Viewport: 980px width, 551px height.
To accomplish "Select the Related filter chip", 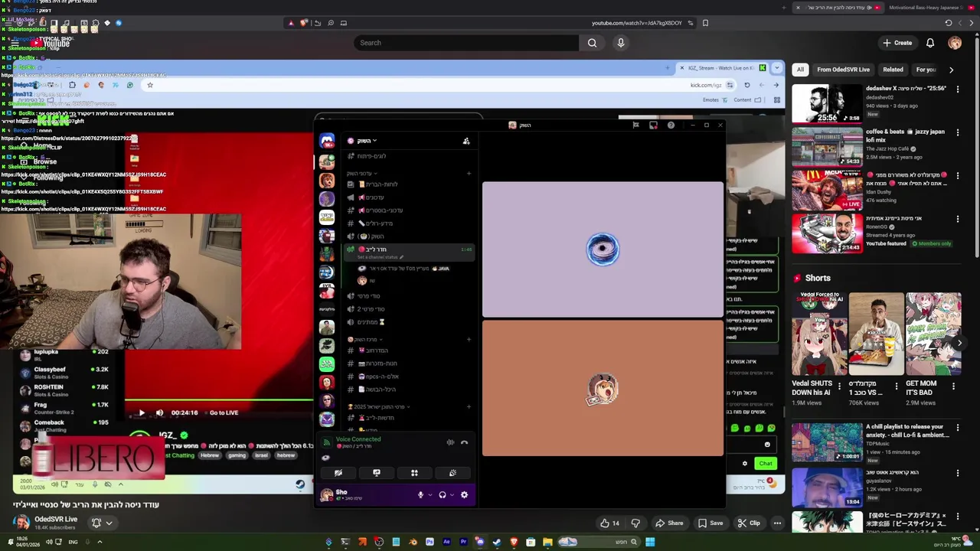I will (x=893, y=70).
